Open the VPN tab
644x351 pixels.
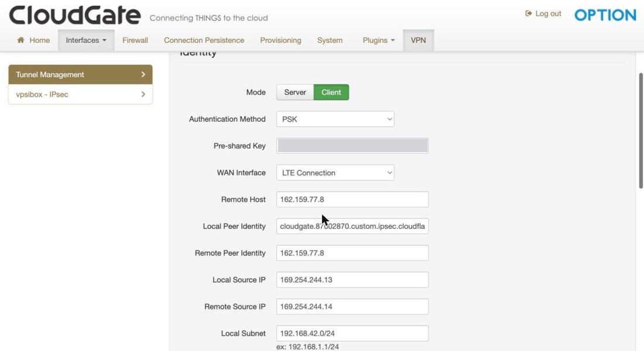(418, 40)
